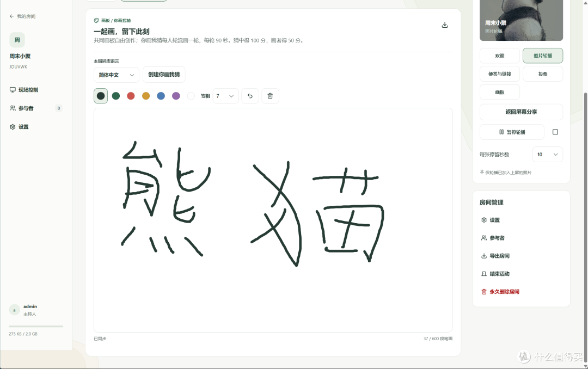
Task: Open the 每张停留秒数 dropdown showing 10
Action: click(548, 155)
